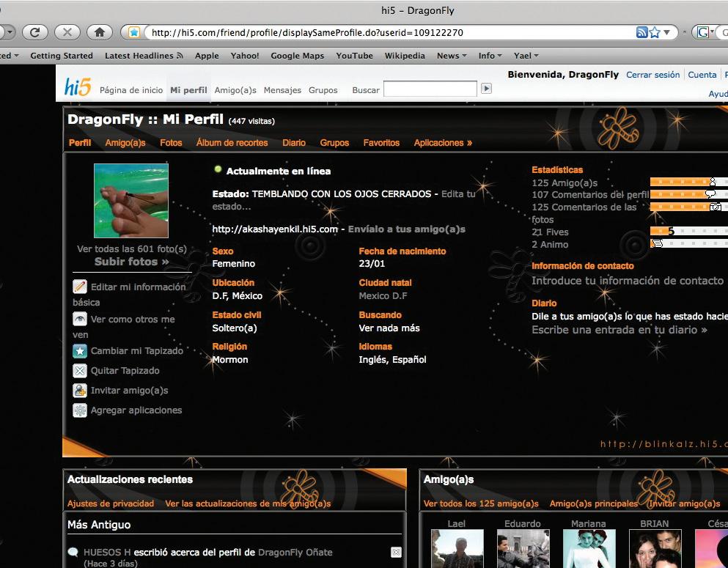Click Envíalo a tus amigo(a)s link
Image resolution: width=728 pixels, height=568 pixels.
click(407, 229)
